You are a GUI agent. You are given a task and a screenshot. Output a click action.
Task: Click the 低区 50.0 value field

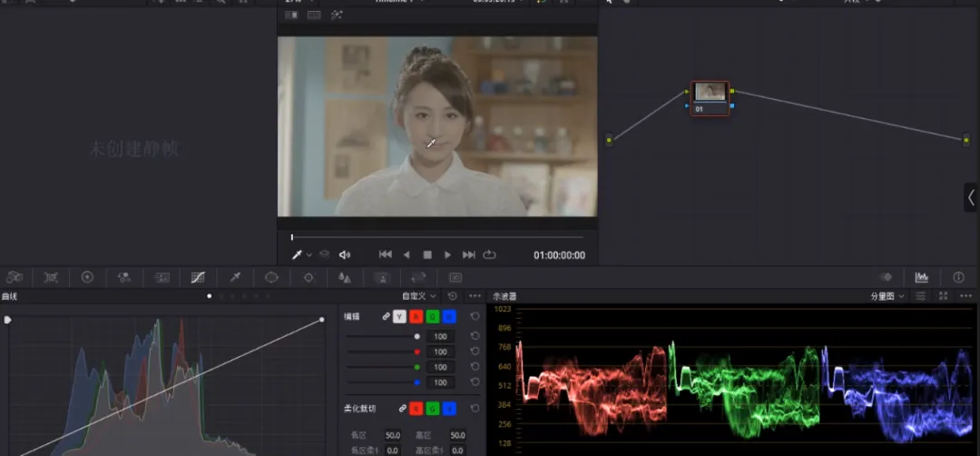coord(393,435)
